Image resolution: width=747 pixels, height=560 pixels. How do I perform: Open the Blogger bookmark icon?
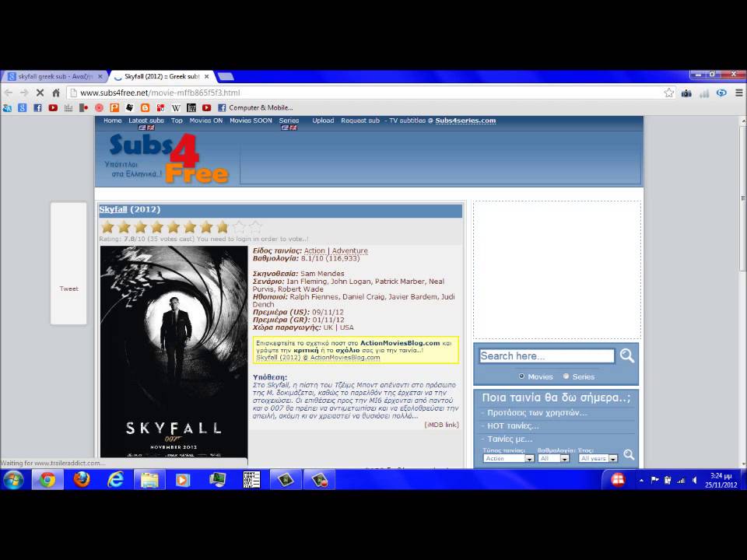tap(146, 108)
